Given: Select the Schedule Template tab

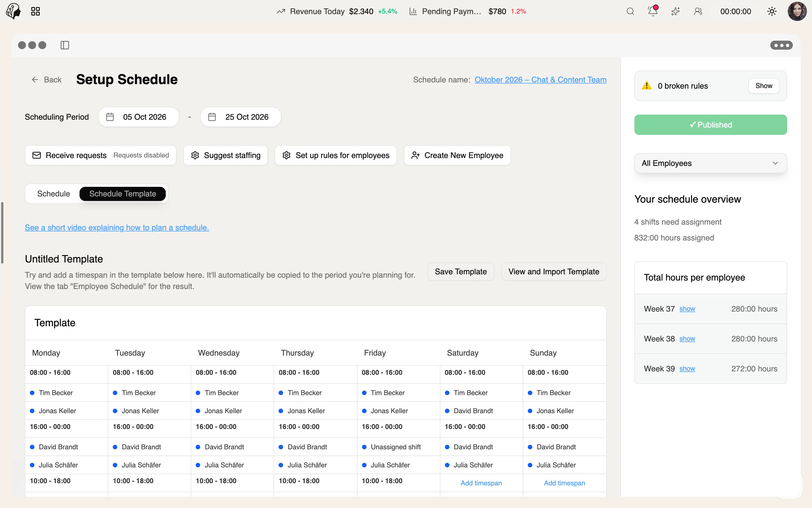Looking at the screenshot, I should point(122,194).
